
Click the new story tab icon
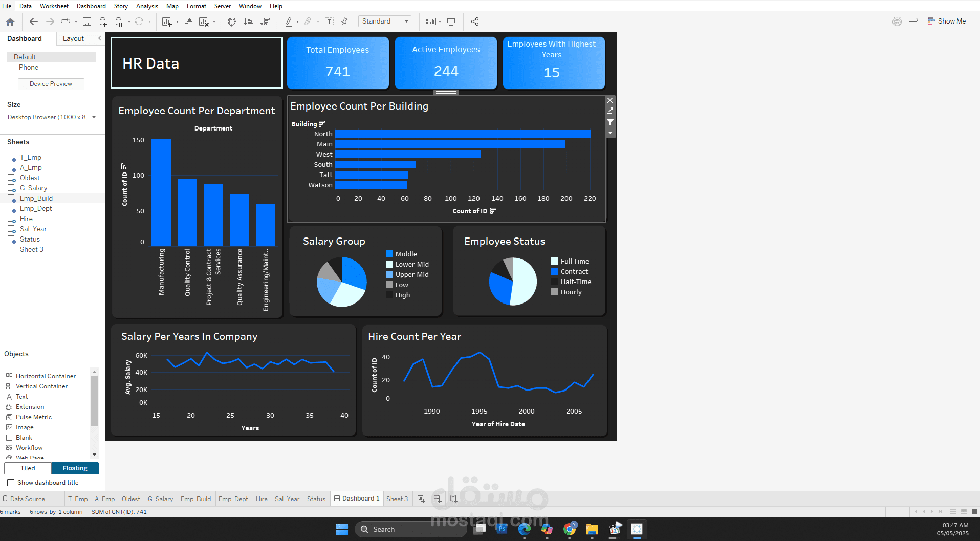click(454, 499)
